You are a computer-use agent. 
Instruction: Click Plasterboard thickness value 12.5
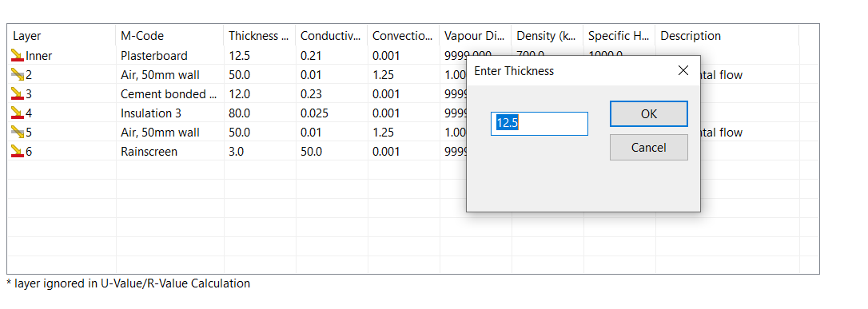(x=239, y=56)
